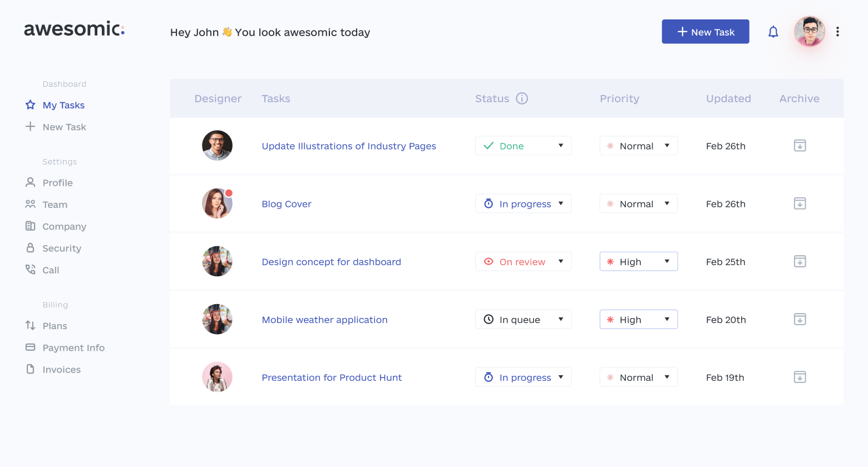Open Presentation for Product Hunt task
Screen dimensions: 868x467
332,377
